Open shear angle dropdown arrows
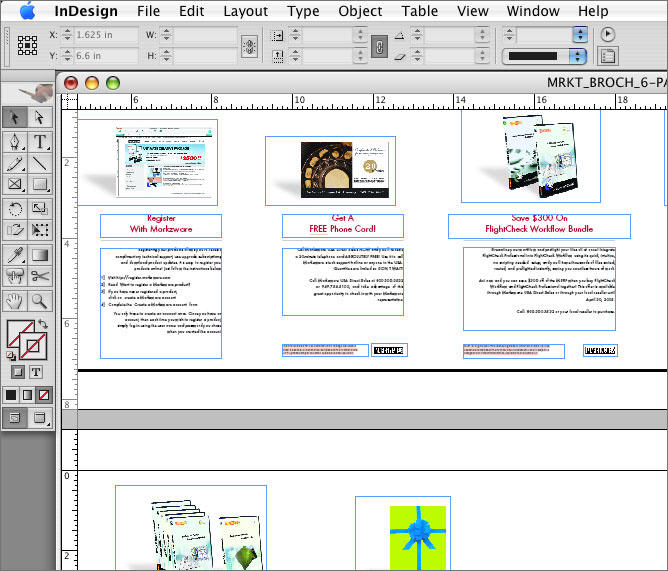 tap(482, 56)
